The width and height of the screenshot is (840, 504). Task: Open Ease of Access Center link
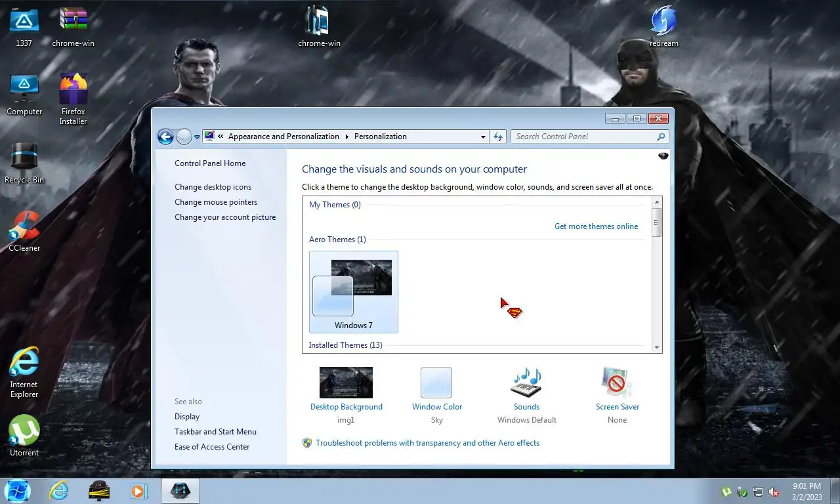click(x=212, y=447)
